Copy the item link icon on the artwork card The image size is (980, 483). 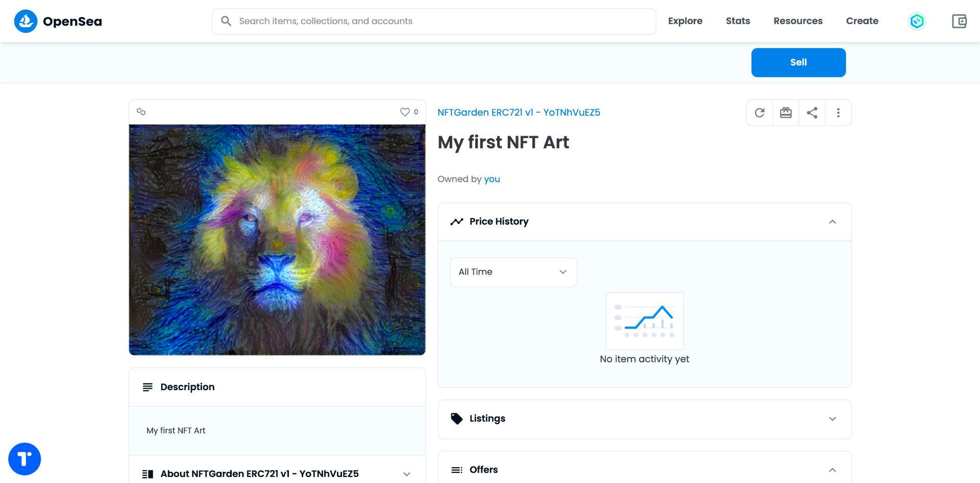tap(141, 112)
